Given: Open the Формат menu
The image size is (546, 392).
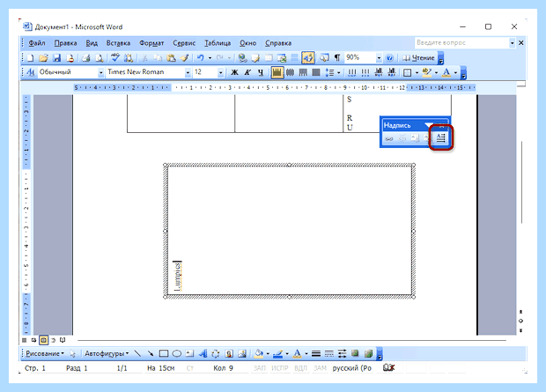Looking at the screenshot, I should (151, 43).
